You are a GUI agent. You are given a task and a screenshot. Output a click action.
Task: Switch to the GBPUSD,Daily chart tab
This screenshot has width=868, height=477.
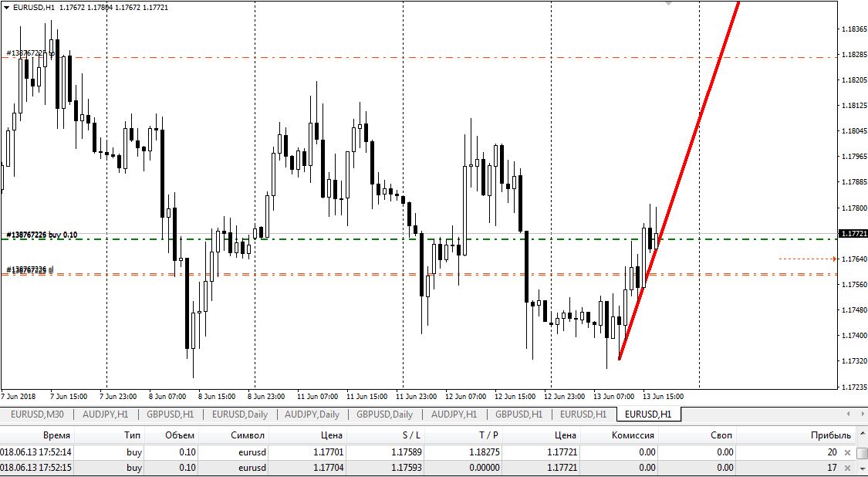(385, 414)
